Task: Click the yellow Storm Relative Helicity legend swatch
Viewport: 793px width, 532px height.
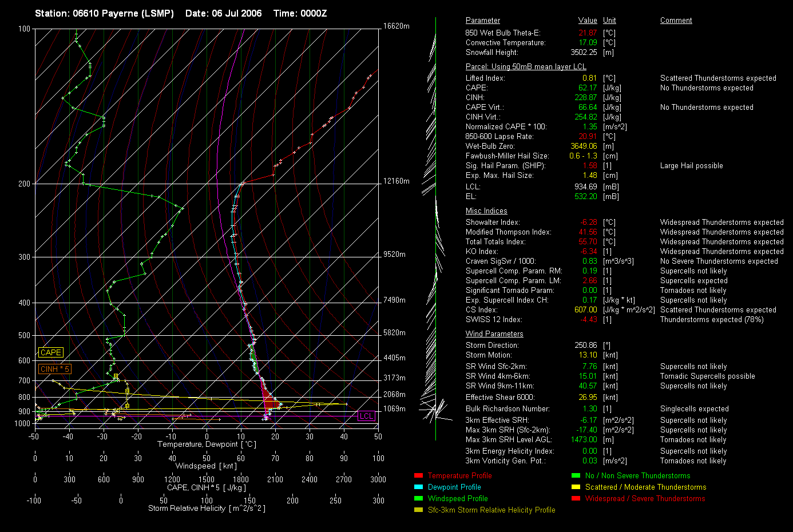Action: click(x=418, y=510)
